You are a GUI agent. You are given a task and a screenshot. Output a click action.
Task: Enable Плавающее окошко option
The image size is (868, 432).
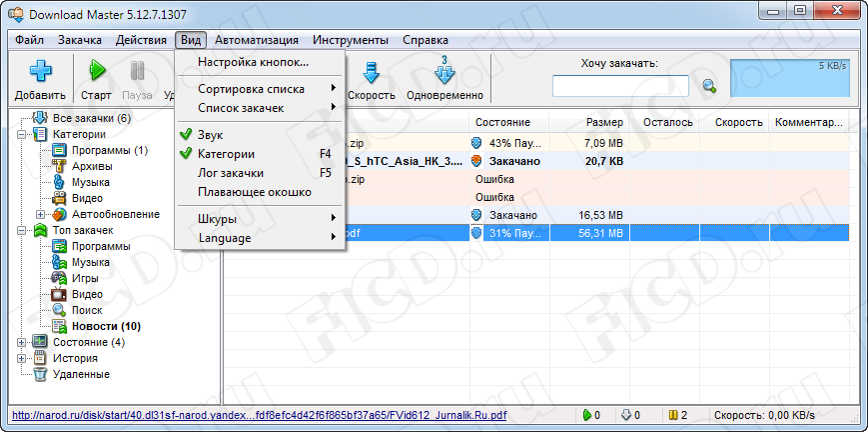[259, 192]
